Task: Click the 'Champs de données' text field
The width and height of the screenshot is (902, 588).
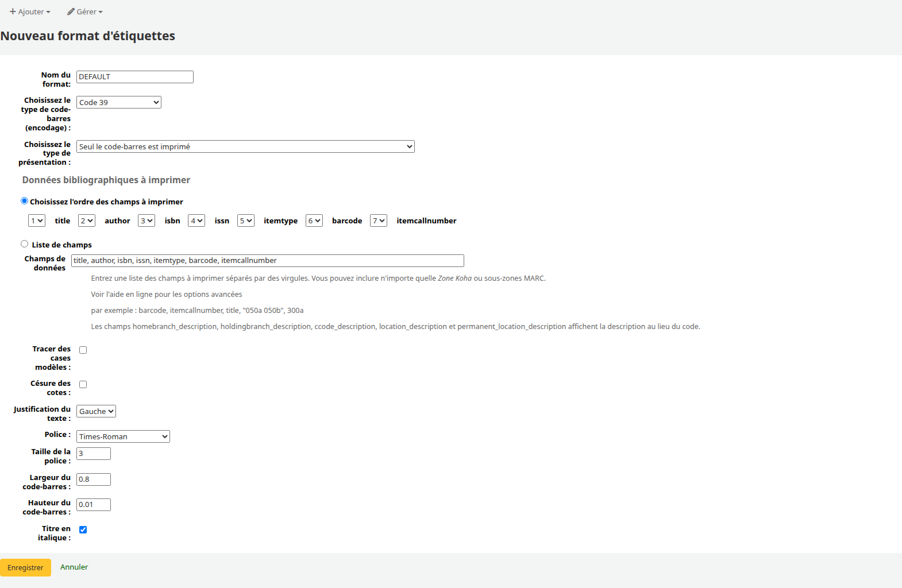Action: 268,261
